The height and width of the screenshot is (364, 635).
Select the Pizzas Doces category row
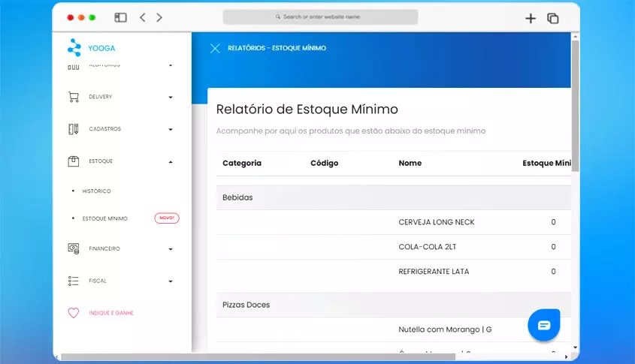pos(394,305)
